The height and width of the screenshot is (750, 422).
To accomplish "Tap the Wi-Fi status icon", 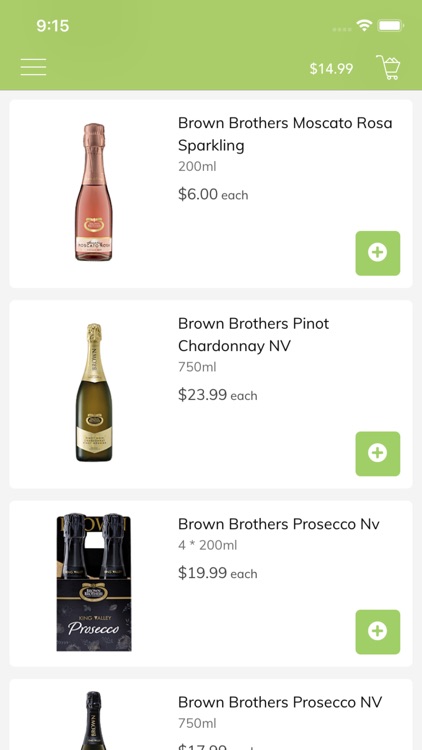I will point(364,25).
